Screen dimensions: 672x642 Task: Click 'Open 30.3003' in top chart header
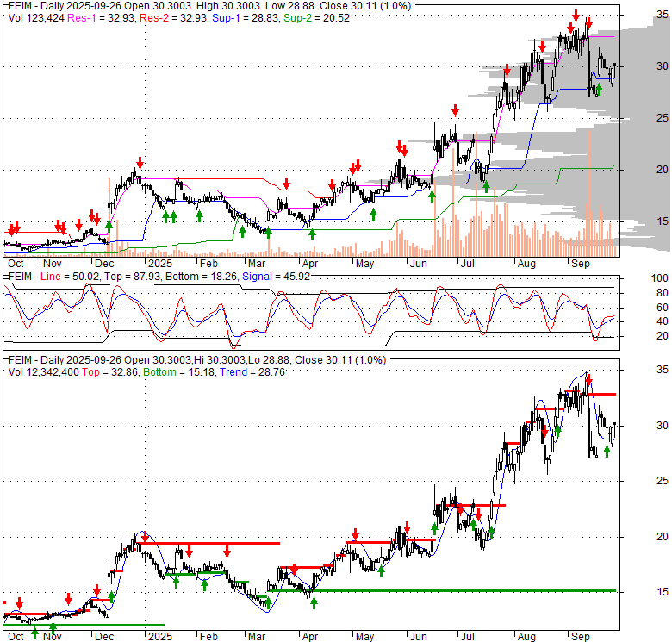[158, 6]
